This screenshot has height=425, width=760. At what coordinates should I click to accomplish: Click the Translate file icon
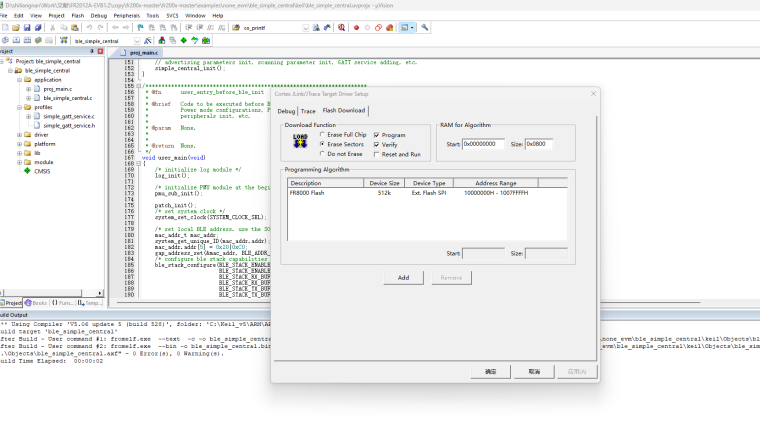pyautogui.click(x=5, y=41)
